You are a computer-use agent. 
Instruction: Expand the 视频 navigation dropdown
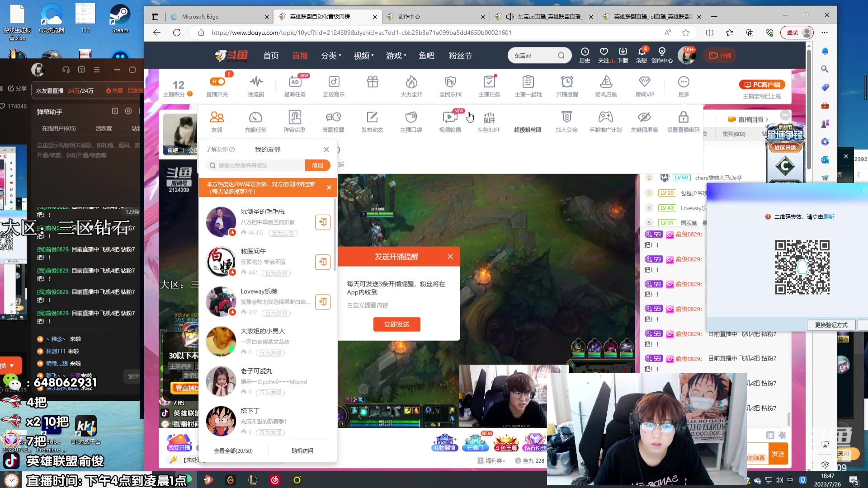(x=363, y=56)
